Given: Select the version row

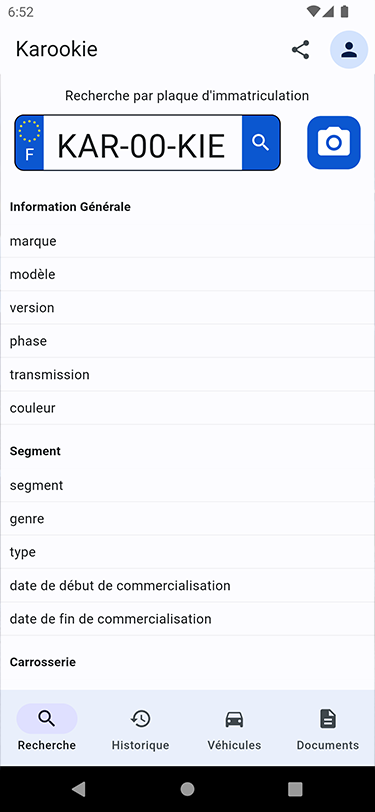Looking at the screenshot, I should [x=188, y=308].
